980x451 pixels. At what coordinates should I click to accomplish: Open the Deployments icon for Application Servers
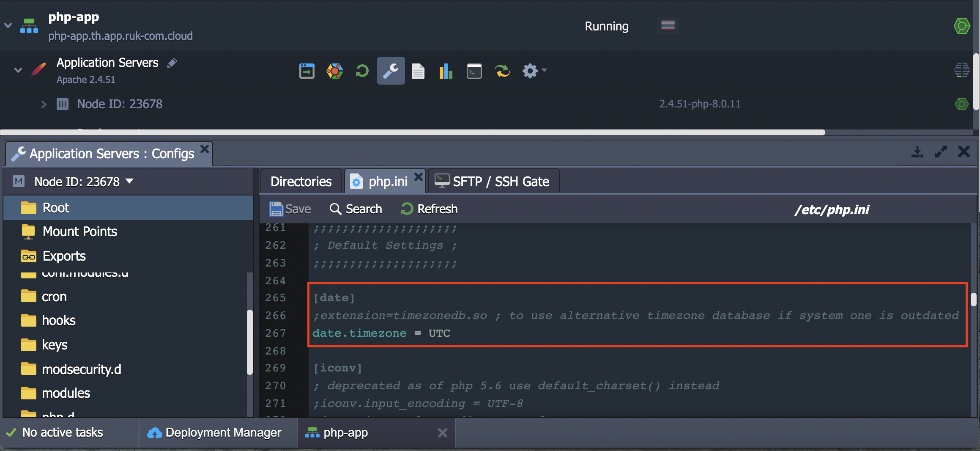(x=307, y=71)
